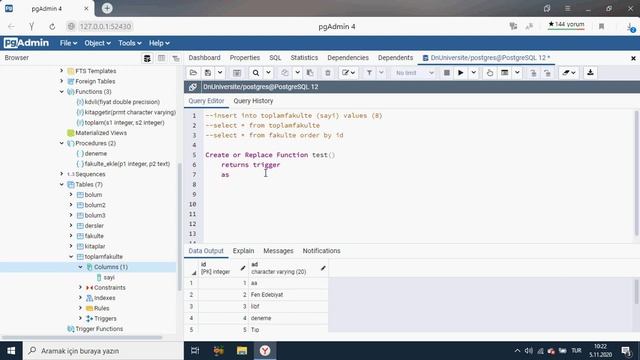Switch to the Statistics tab
This screenshot has width=640, height=360.
coord(304,58)
